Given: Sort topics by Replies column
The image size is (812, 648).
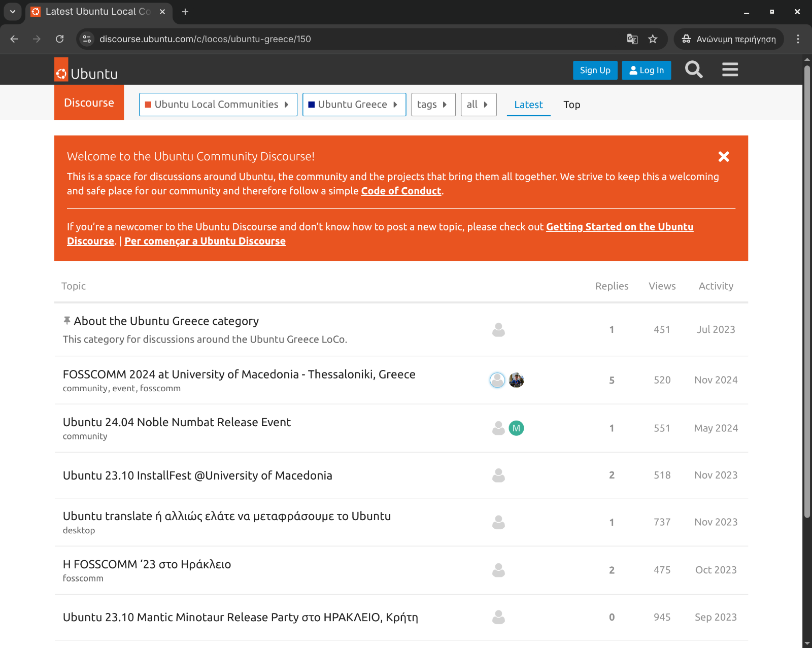Looking at the screenshot, I should coord(612,286).
